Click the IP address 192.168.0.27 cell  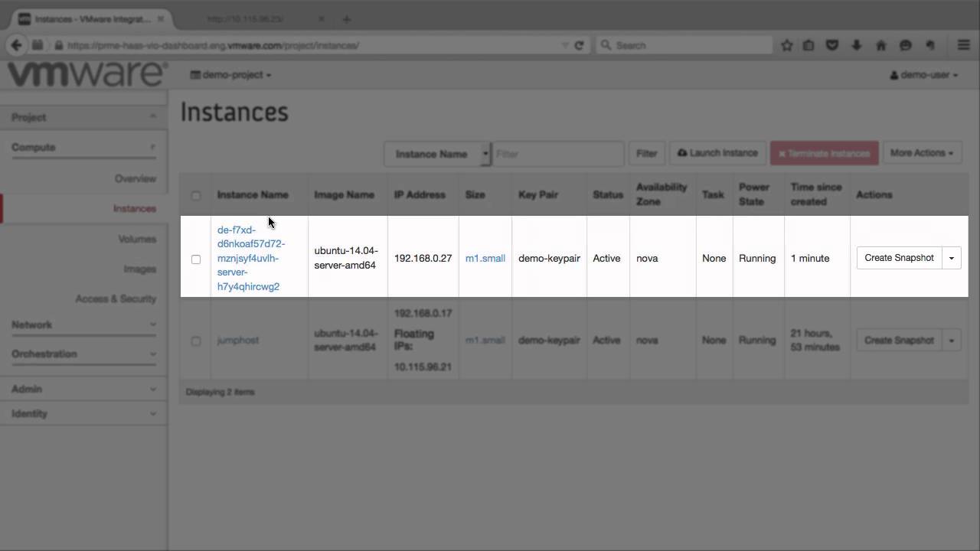click(423, 258)
